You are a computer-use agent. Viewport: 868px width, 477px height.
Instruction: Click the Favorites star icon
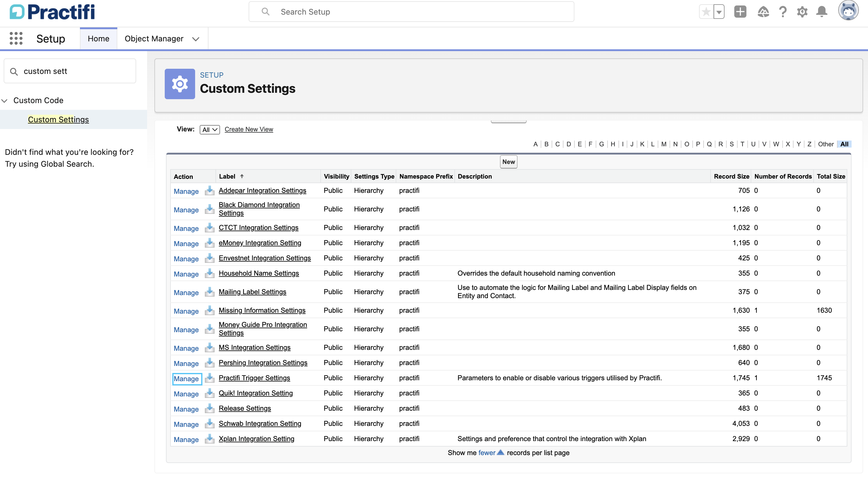pos(706,12)
